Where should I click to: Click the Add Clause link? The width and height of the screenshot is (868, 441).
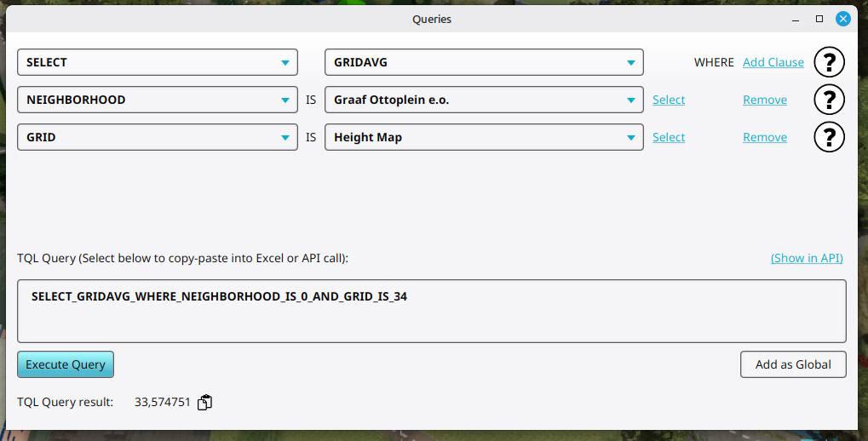[x=773, y=62]
